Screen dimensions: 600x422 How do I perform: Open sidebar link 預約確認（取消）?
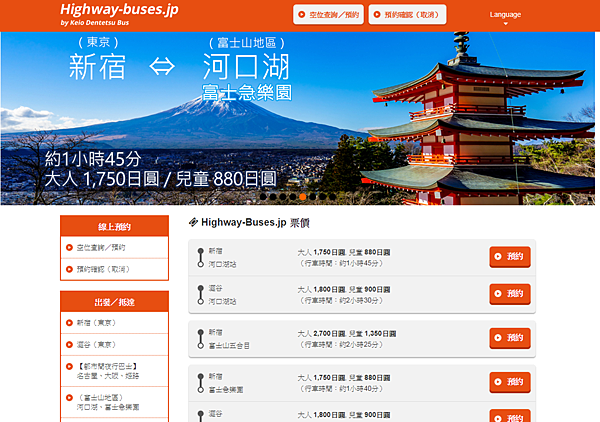(x=114, y=269)
